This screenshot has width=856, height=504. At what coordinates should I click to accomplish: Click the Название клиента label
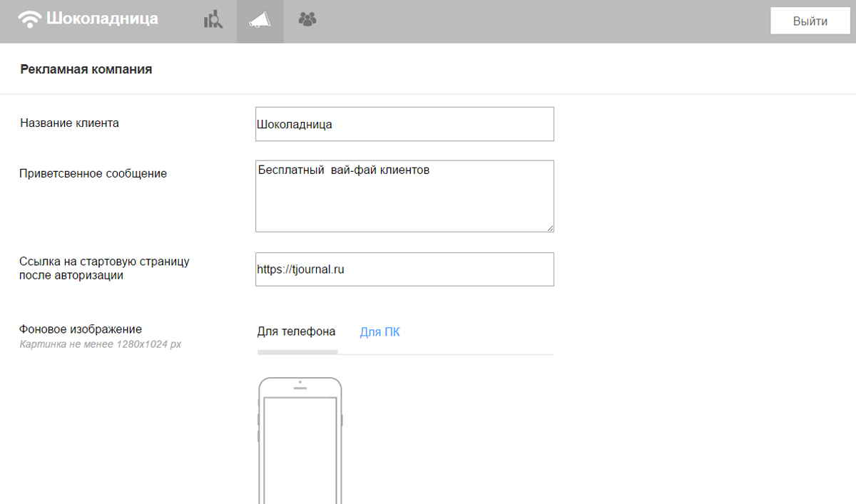point(69,123)
